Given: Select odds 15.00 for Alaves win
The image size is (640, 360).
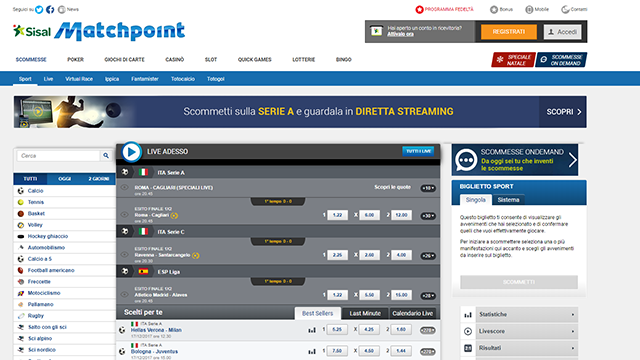Looking at the screenshot, I should [x=401, y=295].
